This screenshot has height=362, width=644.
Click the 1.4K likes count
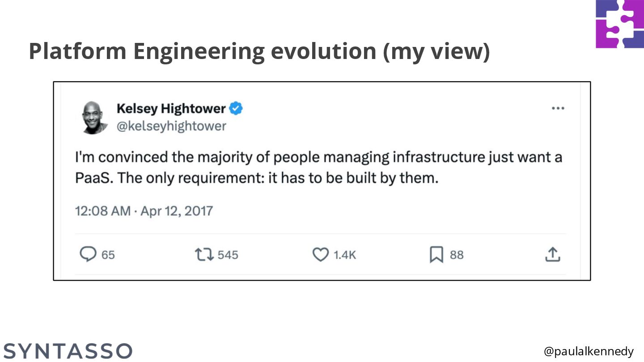345,255
